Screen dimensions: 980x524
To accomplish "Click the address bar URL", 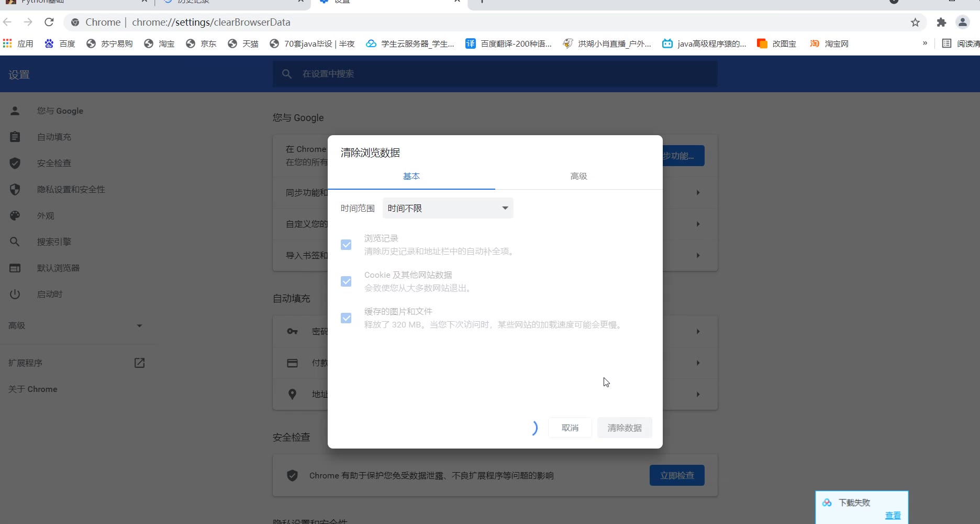I will click(211, 22).
